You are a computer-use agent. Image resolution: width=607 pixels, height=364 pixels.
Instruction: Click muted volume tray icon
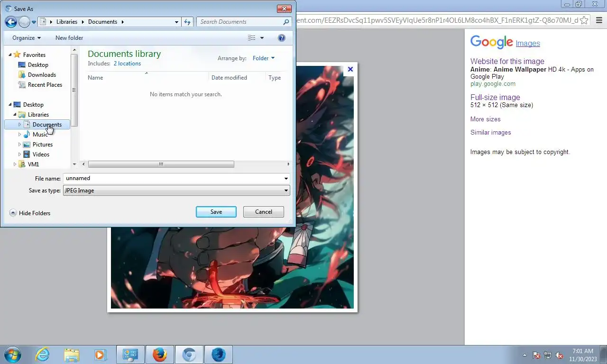(x=560, y=355)
